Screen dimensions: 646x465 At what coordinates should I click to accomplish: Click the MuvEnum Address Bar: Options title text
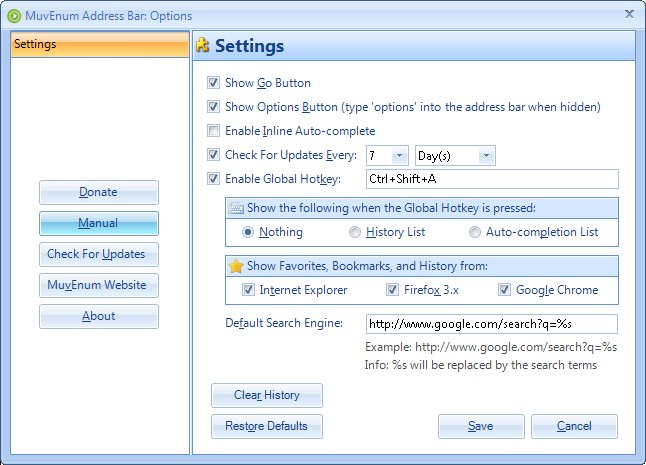point(109,16)
